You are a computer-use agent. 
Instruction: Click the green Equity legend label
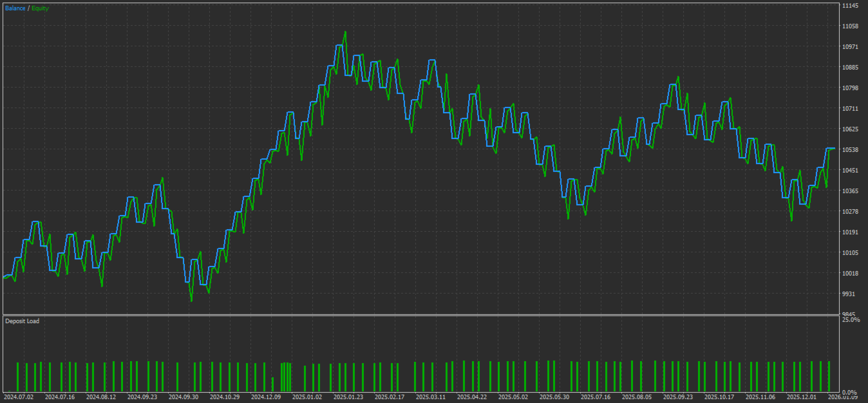click(x=40, y=8)
